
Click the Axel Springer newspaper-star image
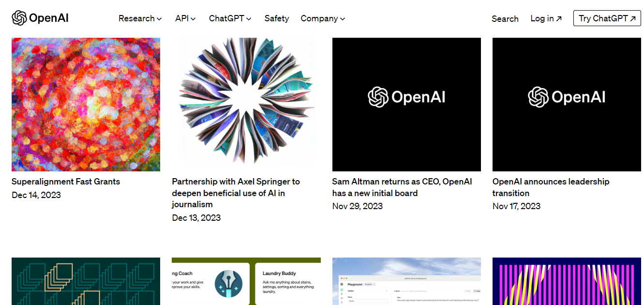point(246,105)
